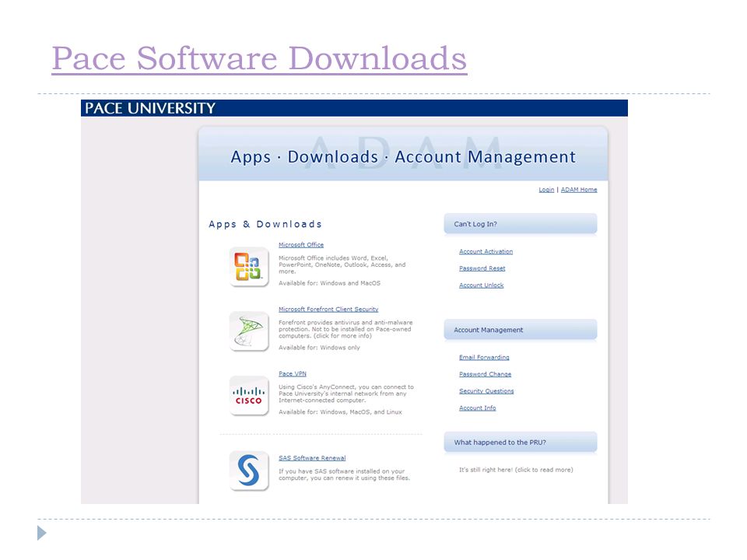Screen dimensions: 747x560
Task: Click the 'Apps & Downloads' heading
Action: (x=265, y=224)
